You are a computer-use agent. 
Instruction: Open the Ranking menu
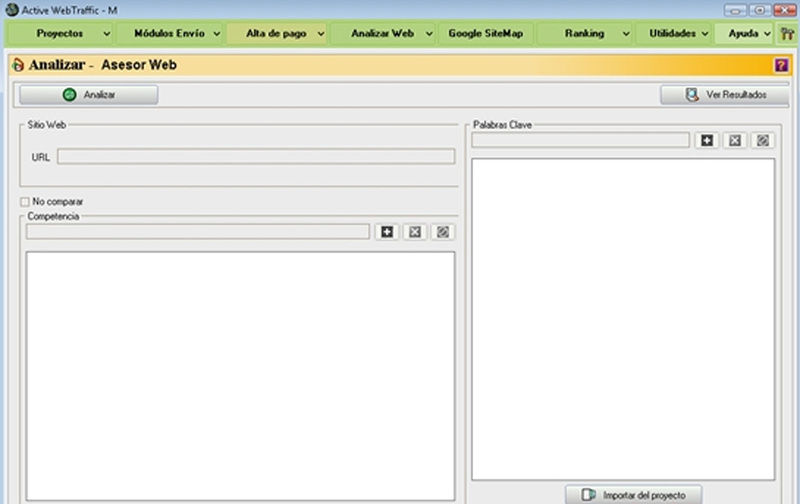click(585, 34)
